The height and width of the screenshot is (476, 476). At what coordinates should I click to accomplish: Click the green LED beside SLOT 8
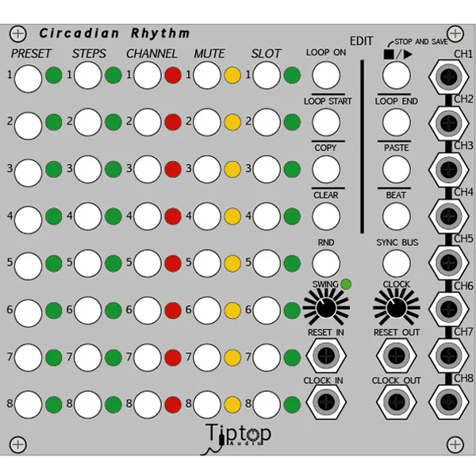click(292, 405)
